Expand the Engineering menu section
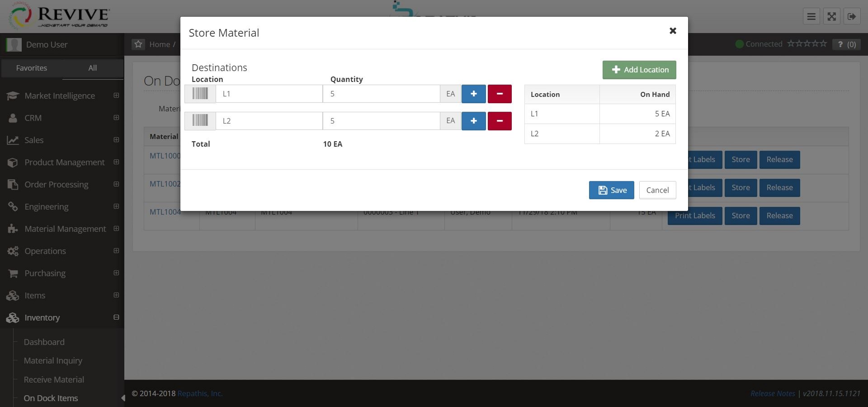 pyautogui.click(x=116, y=206)
